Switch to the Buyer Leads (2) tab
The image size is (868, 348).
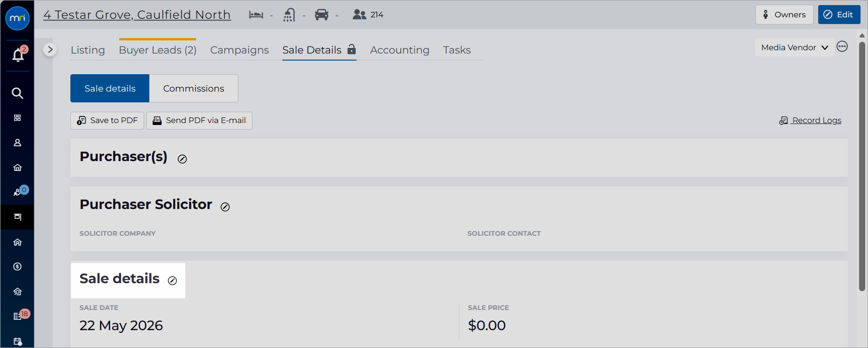pos(158,50)
